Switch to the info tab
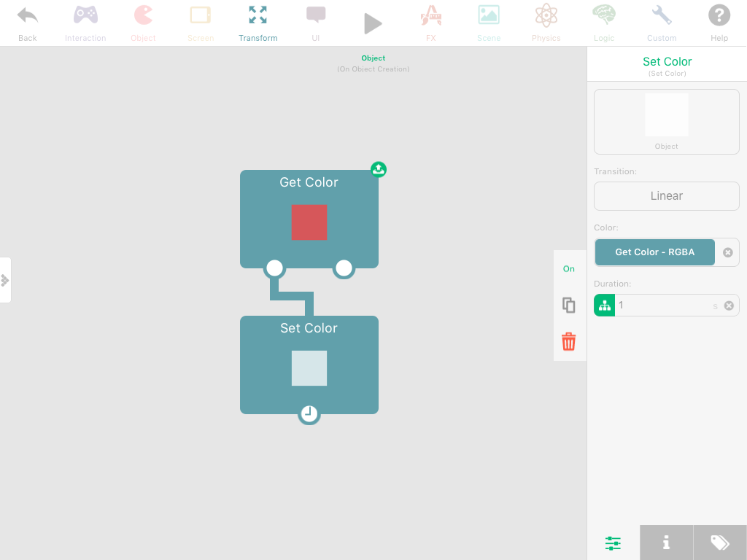Screen dimensions: 747x560 click(666, 542)
